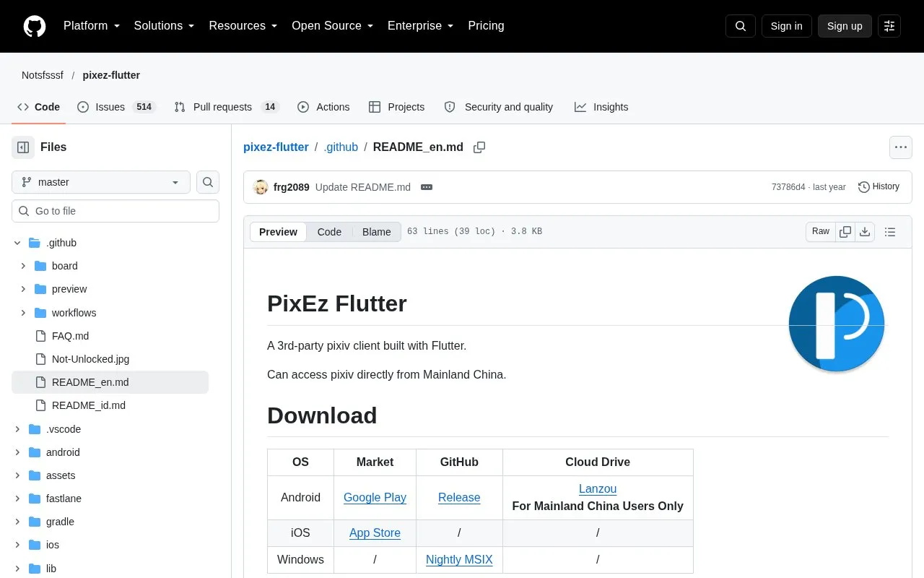This screenshot has width=924, height=578.
Task: Open the Not-Unlocked.jpg file
Action: click(x=90, y=359)
